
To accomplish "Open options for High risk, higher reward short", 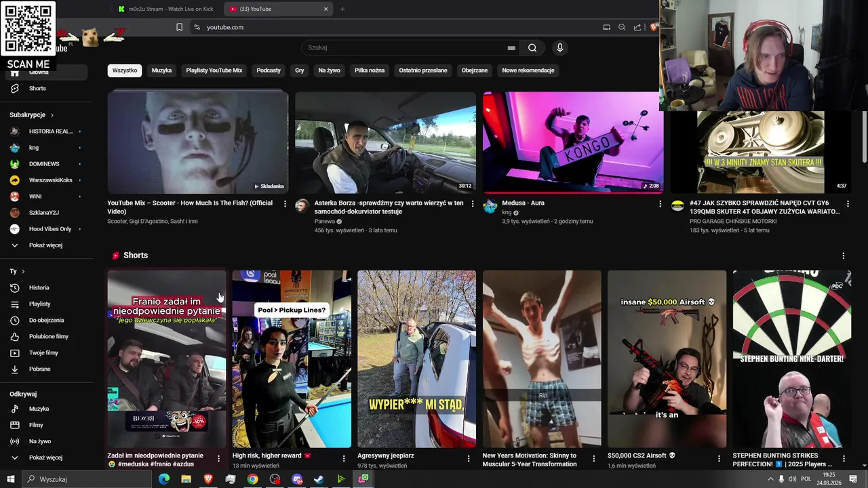I will [344, 459].
